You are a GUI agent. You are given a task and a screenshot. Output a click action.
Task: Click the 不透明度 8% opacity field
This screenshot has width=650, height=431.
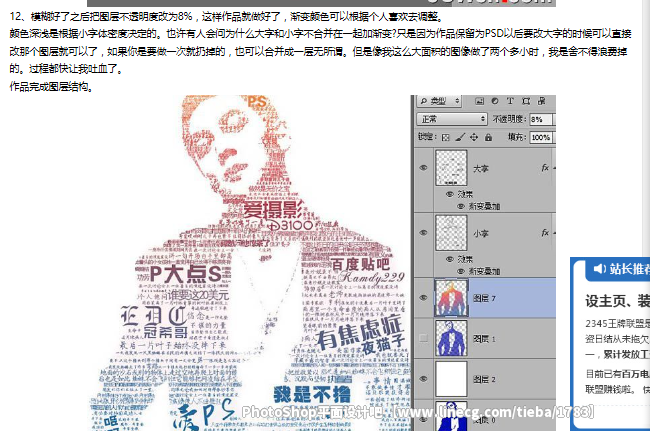point(541,119)
